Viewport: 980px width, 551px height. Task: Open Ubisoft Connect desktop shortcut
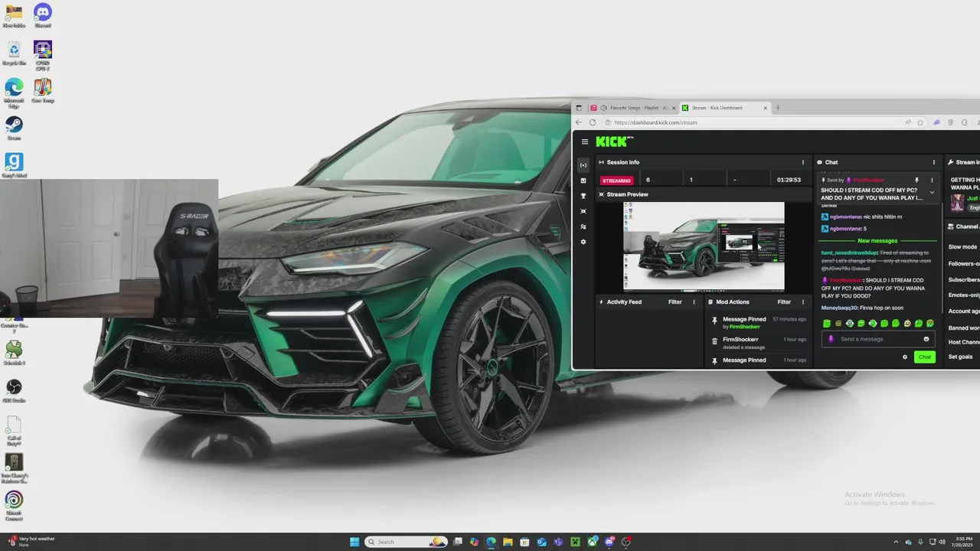pos(14,505)
